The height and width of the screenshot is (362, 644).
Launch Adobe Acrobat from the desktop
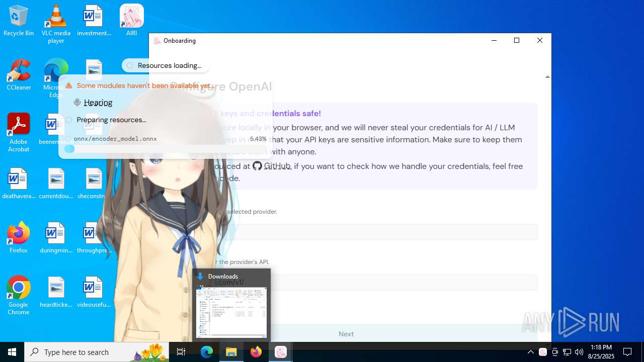[x=19, y=133]
